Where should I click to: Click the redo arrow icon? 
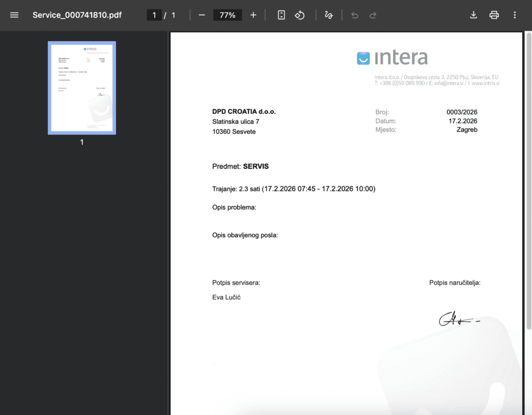click(373, 15)
